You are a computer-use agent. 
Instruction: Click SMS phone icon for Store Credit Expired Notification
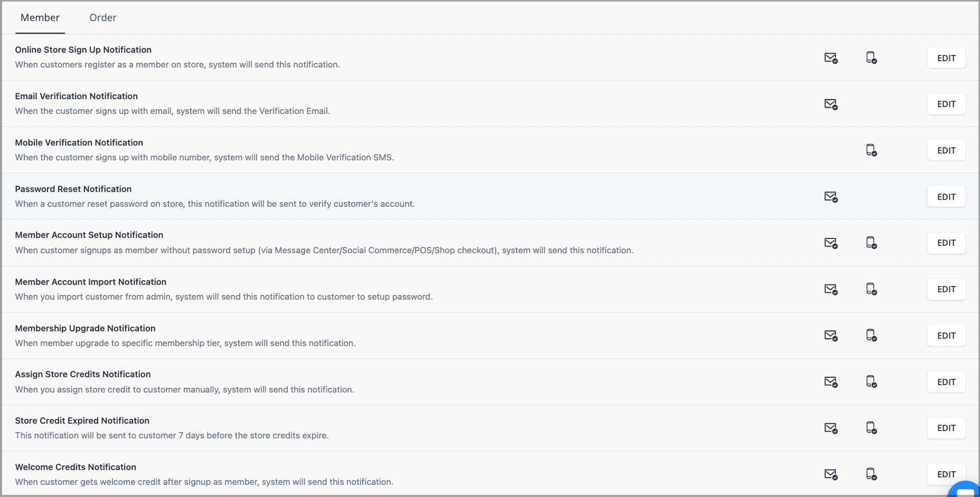pos(871,428)
